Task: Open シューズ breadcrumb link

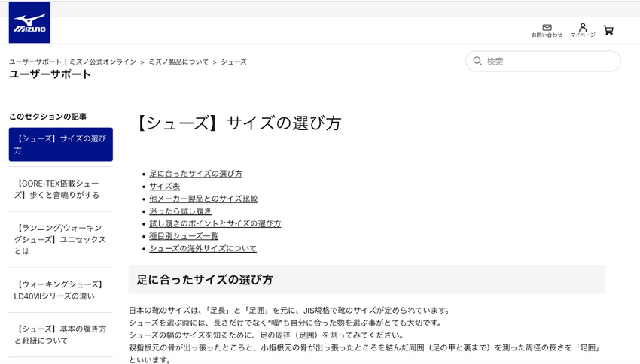Action: click(233, 62)
